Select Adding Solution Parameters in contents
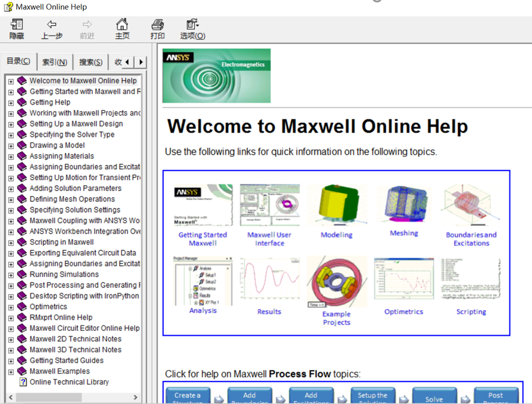Screen dimensions: 532x404 tap(75, 188)
